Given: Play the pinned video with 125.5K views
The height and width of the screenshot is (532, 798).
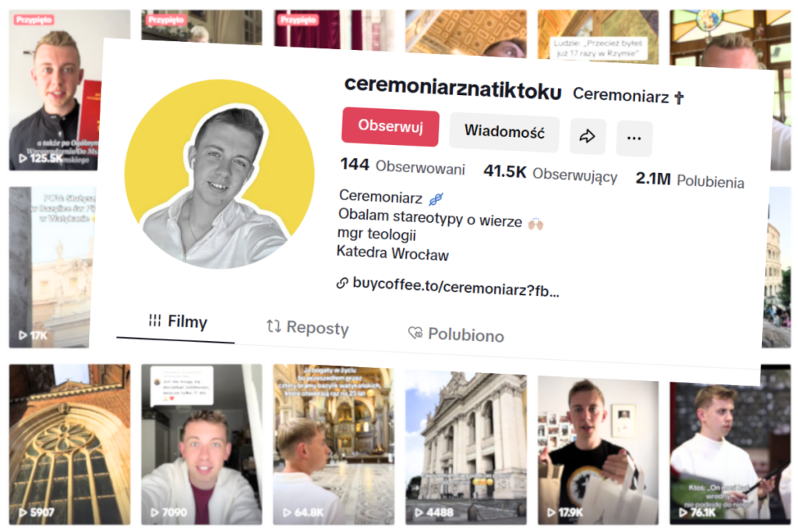Looking at the screenshot, I should coord(55,90).
